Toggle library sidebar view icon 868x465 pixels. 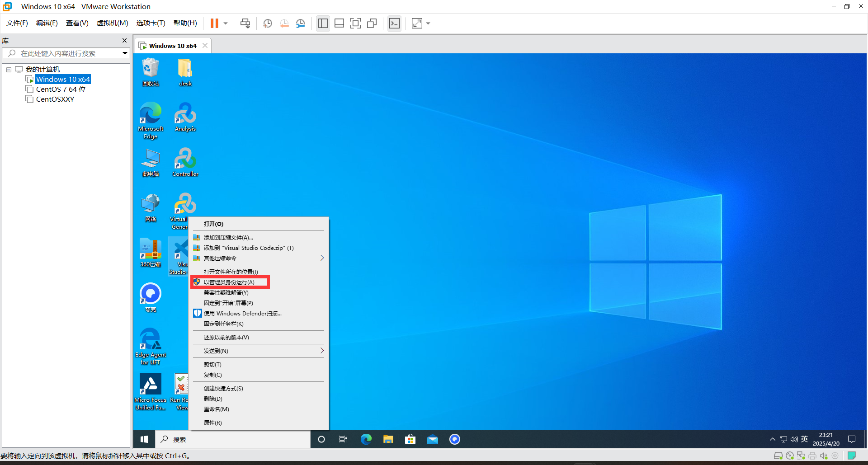pyautogui.click(x=323, y=23)
